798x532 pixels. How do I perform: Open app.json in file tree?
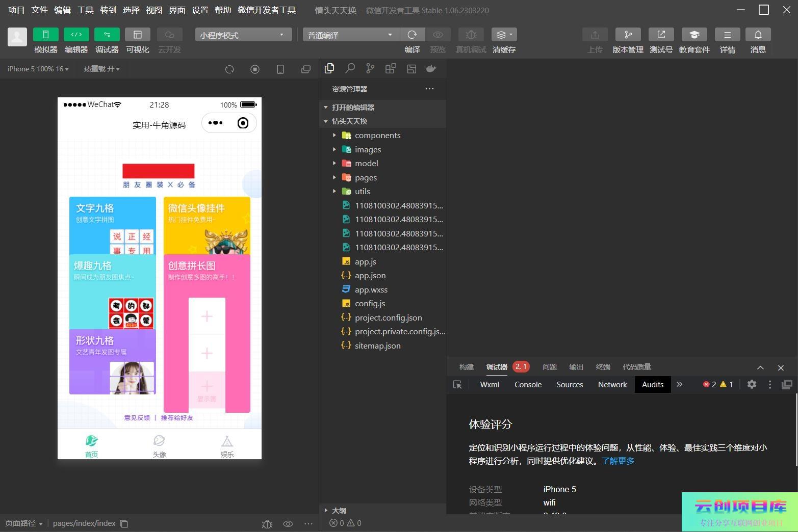click(x=370, y=276)
